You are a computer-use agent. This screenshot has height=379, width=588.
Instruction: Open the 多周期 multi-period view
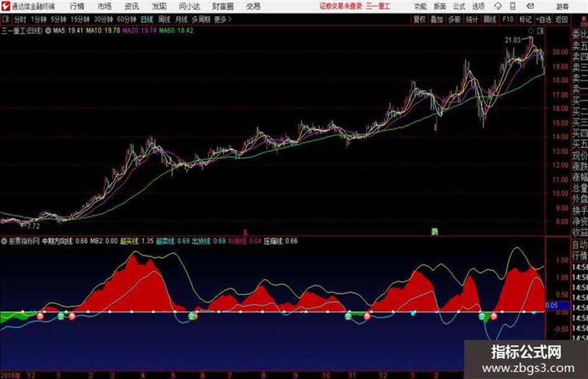[x=201, y=19]
